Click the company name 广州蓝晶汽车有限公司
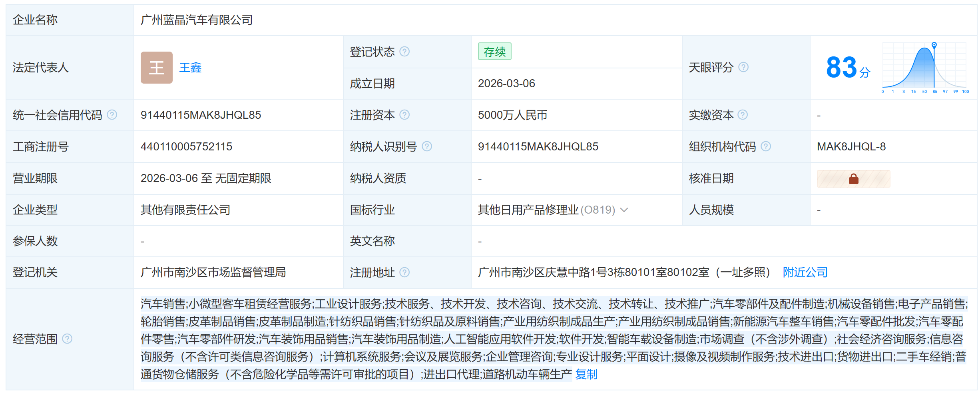Screen dimensions: 980x396 tap(197, 20)
